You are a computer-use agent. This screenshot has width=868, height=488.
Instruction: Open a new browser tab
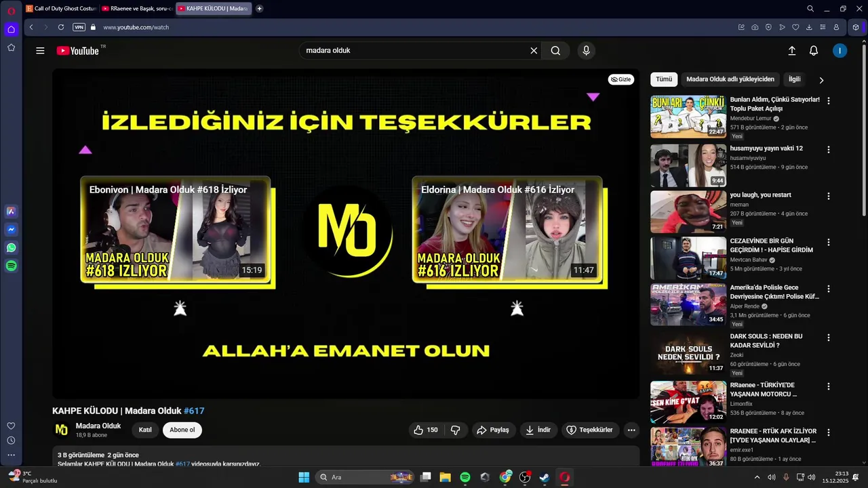(259, 9)
